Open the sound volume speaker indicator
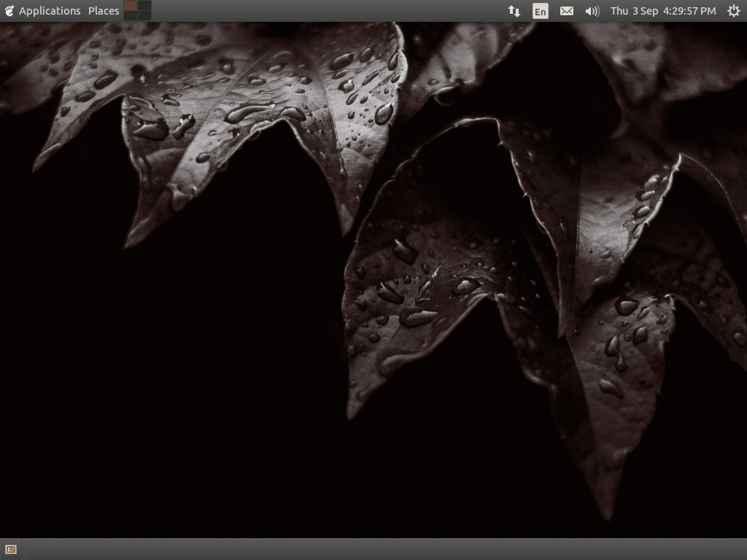The image size is (747, 560). [592, 11]
